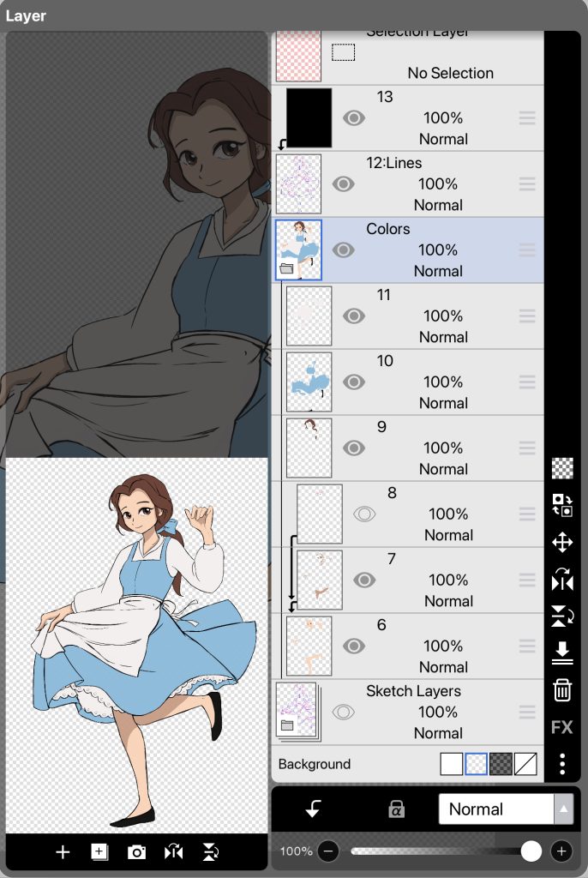Open the Normal blend mode dropdown
Screen dimensions: 588x878
(506, 809)
